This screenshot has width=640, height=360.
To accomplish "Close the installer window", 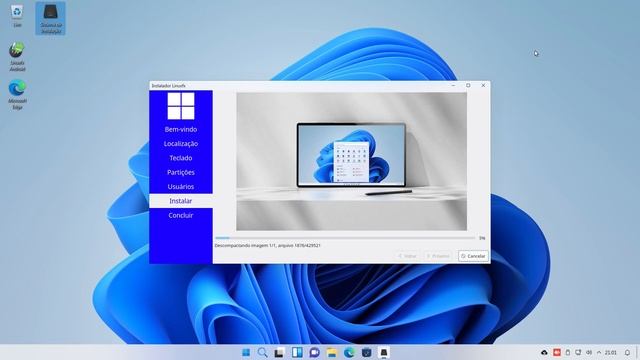I will [x=483, y=85].
